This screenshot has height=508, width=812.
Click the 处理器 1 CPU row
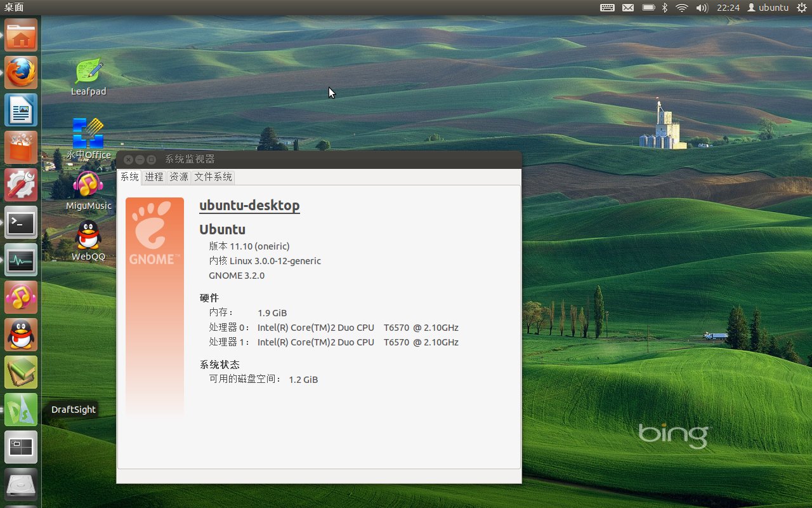(x=334, y=342)
